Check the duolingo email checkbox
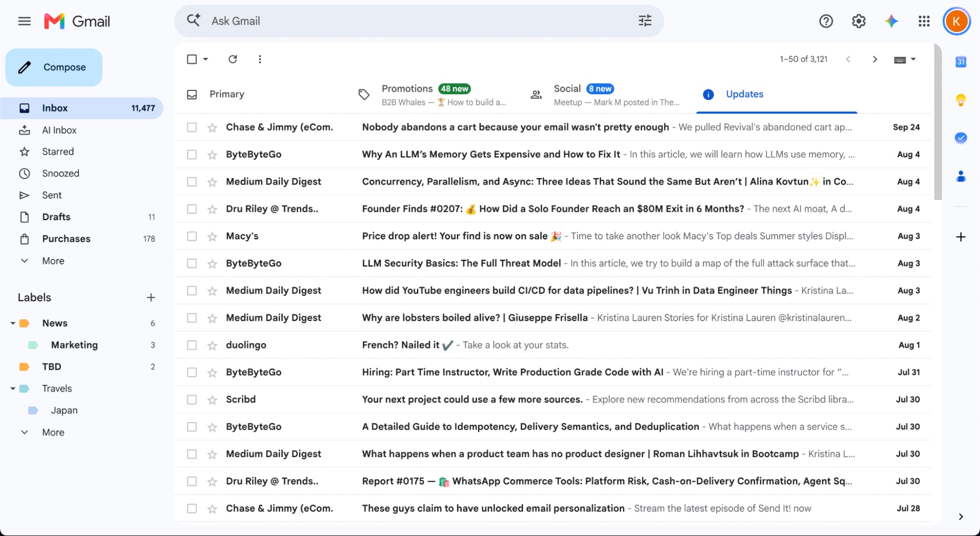Image resolution: width=980 pixels, height=536 pixels. pos(192,345)
